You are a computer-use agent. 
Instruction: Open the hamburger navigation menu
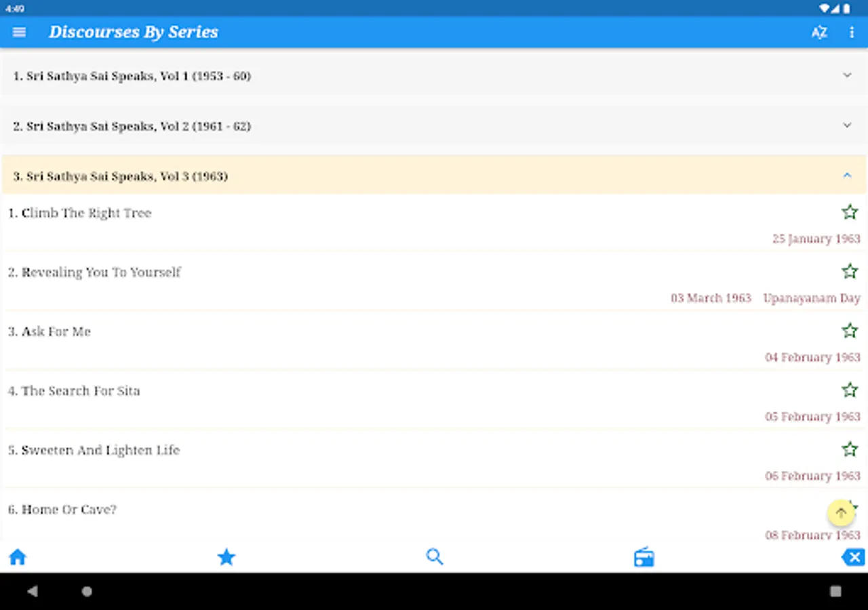pos(19,32)
